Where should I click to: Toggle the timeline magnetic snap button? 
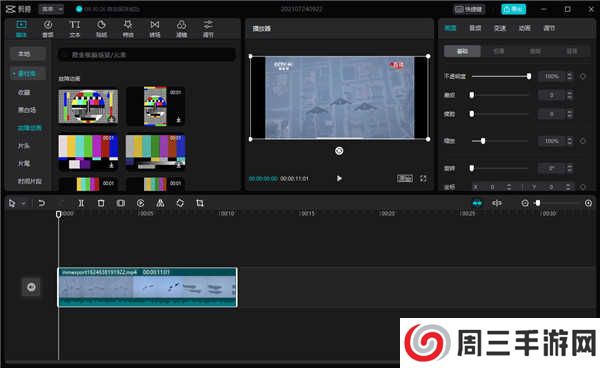[477, 203]
